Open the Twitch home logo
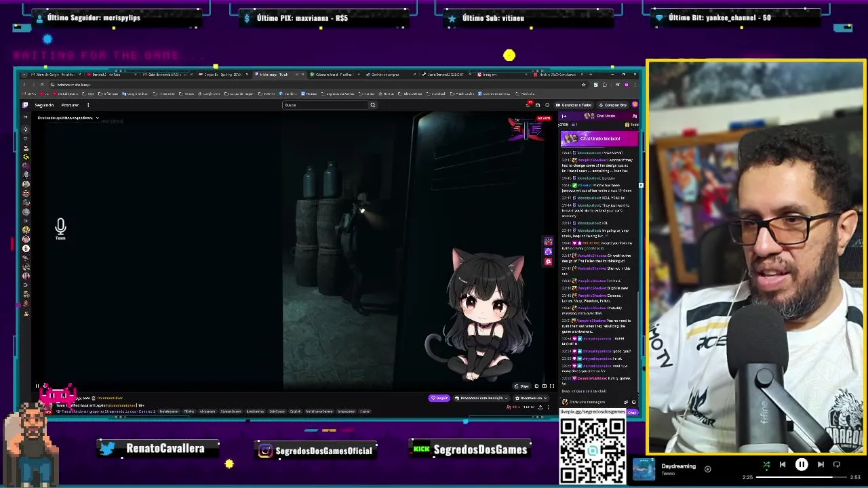 (x=25, y=105)
